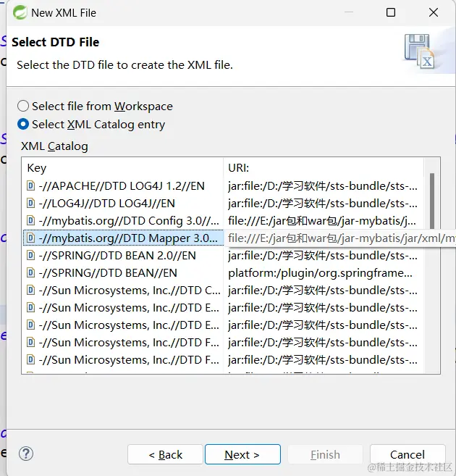Click the SPRING//DTD BEAN//EN entry icon
Viewport: 456px width, 476px height.
pyautogui.click(x=30, y=272)
